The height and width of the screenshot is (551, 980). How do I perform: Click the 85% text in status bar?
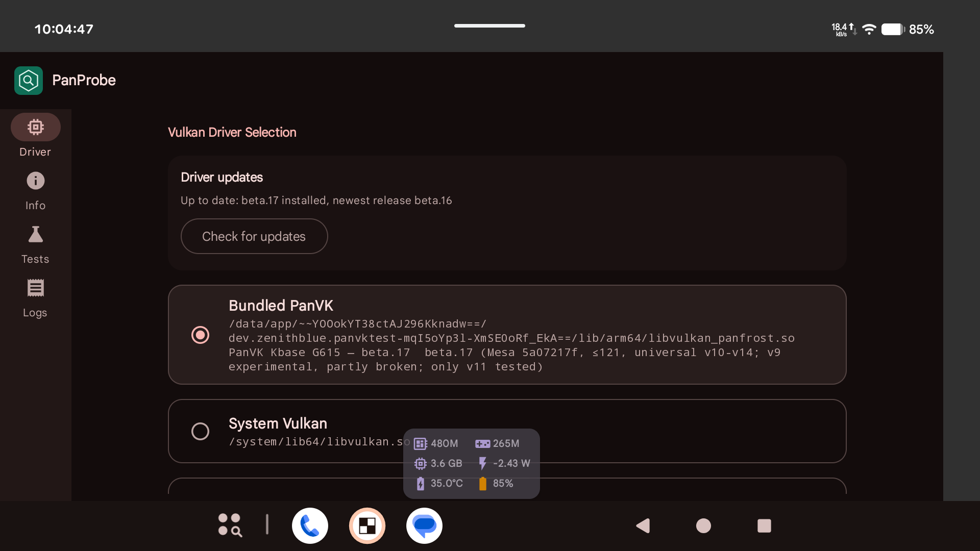[x=921, y=29]
